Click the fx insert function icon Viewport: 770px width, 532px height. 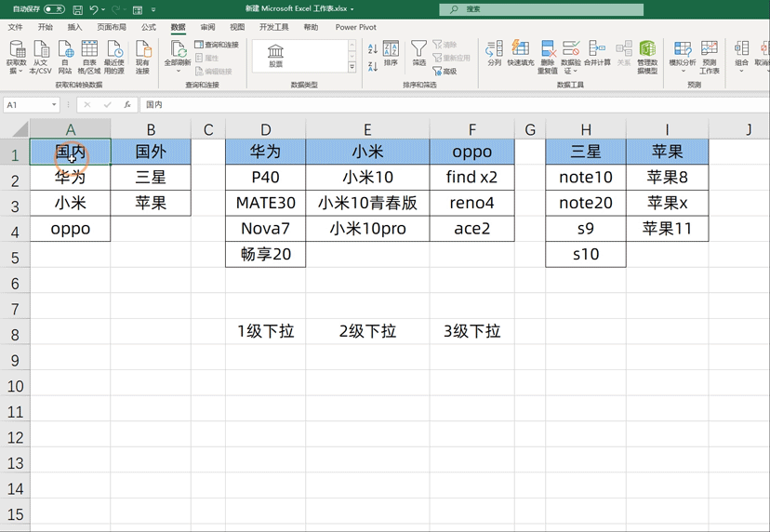pyautogui.click(x=127, y=104)
